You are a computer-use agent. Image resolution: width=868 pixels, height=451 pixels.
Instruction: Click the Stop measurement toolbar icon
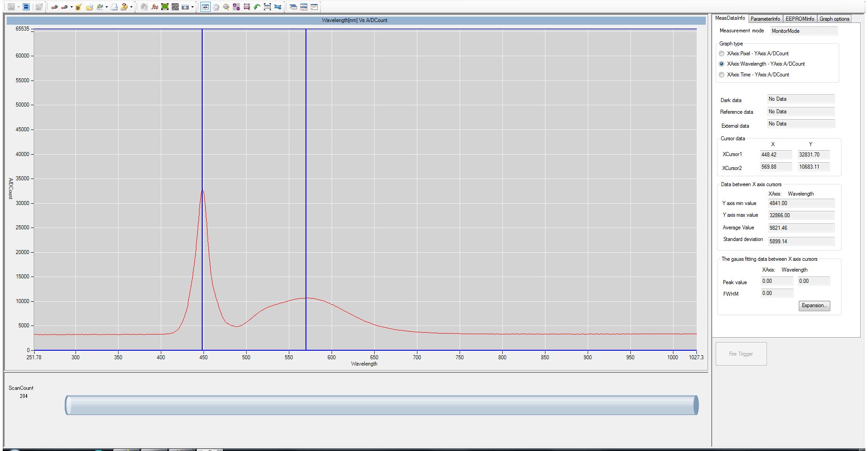pyautogui.click(x=26, y=7)
